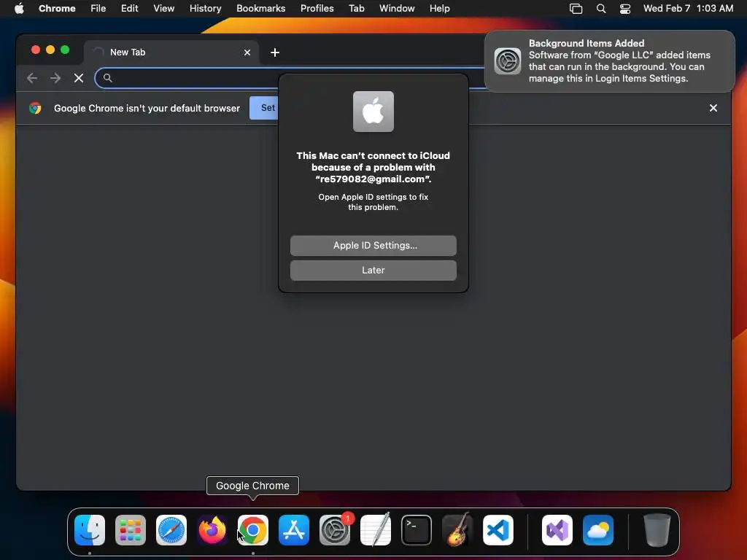Open Spotlight search in menu bar
The width and height of the screenshot is (747, 560).
[601, 9]
